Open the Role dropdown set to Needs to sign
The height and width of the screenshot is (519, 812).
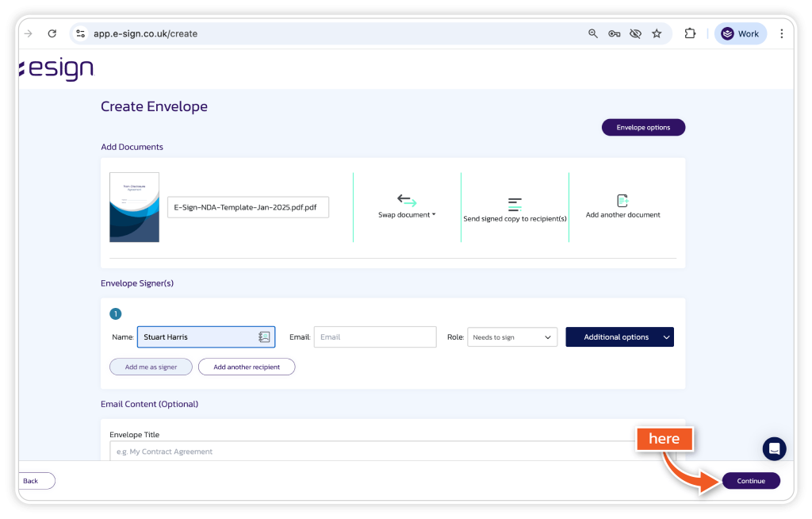[512, 337]
